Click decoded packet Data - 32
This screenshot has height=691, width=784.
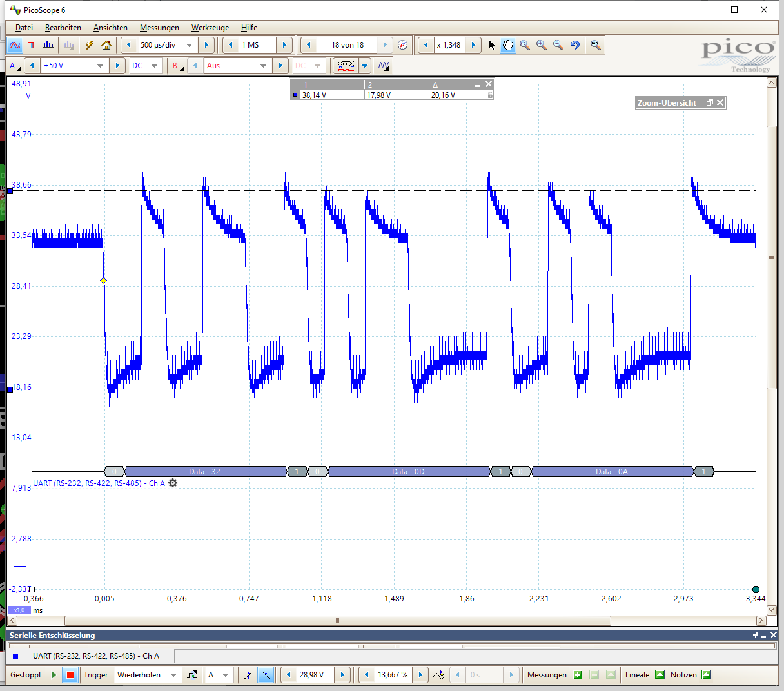tap(205, 472)
